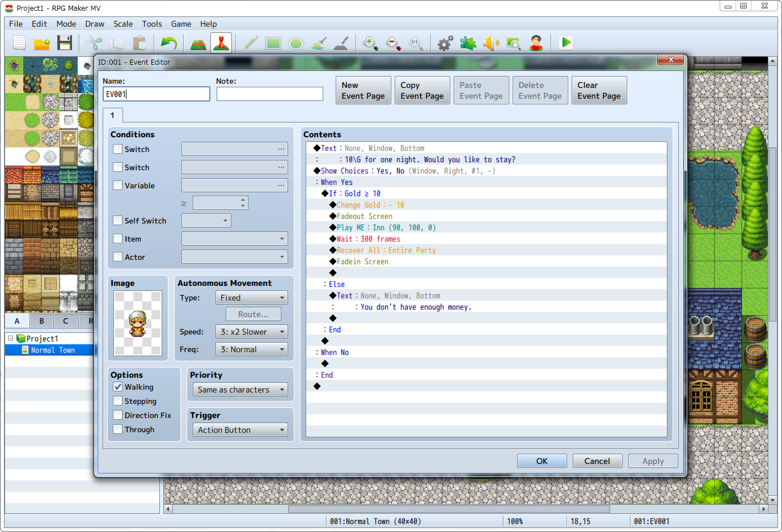Open the Sound Test speaker icon

(491, 43)
